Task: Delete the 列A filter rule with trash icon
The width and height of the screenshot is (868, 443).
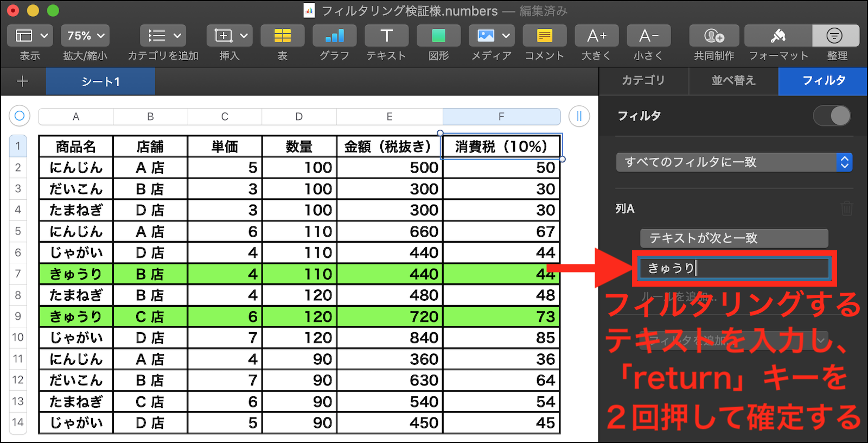Action: [846, 208]
